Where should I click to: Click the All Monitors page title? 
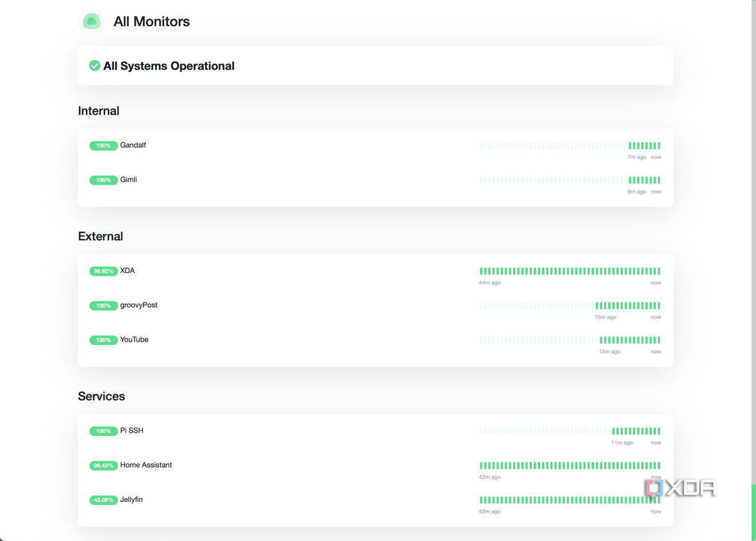click(x=151, y=22)
